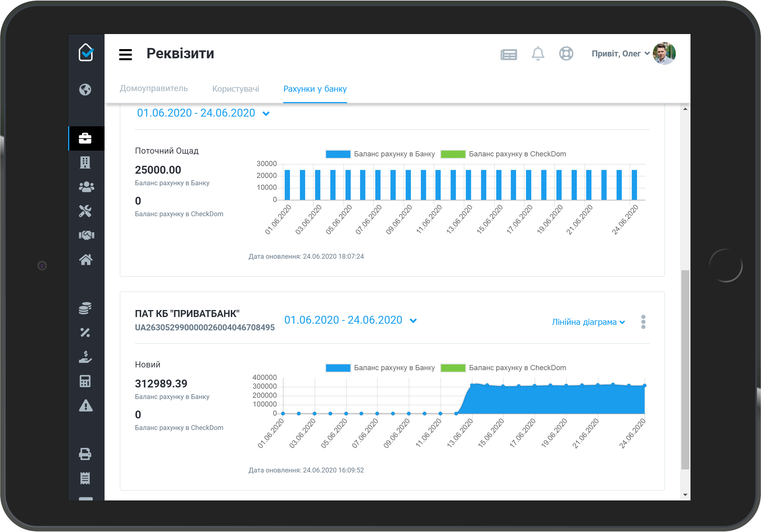Click the IBAN UA263052990000026004046708495

coord(205,328)
